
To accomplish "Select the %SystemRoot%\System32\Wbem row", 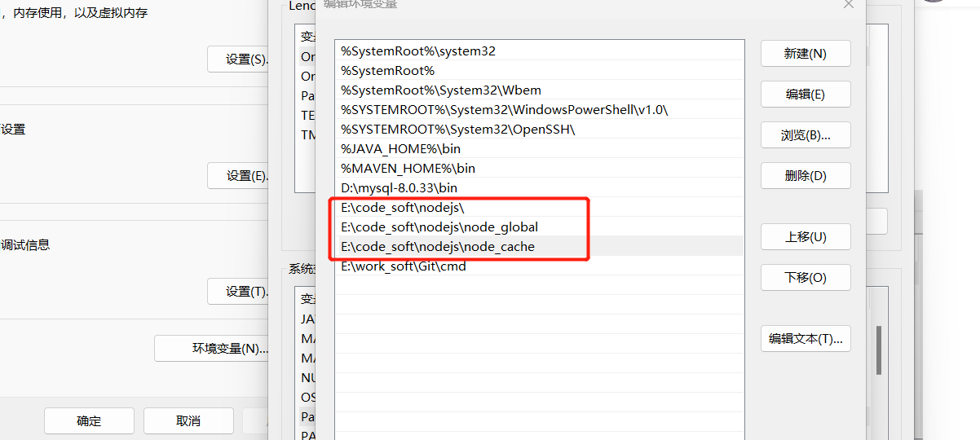I will coord(540,90).
